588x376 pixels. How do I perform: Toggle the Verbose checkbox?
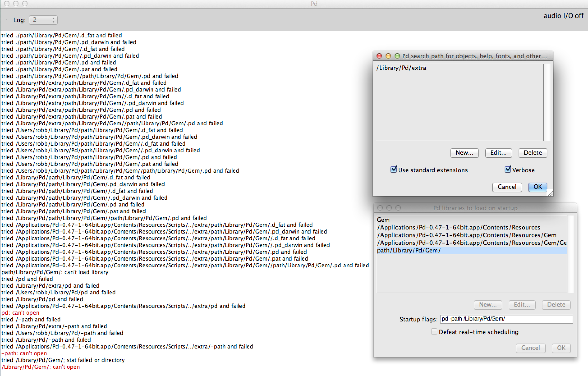click(508, 170)
